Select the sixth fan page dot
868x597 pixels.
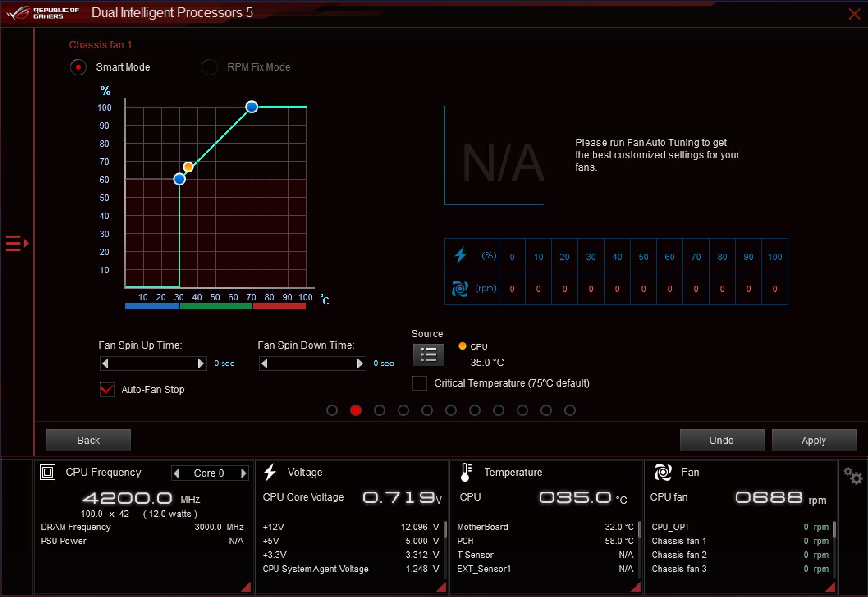point(451,410)
